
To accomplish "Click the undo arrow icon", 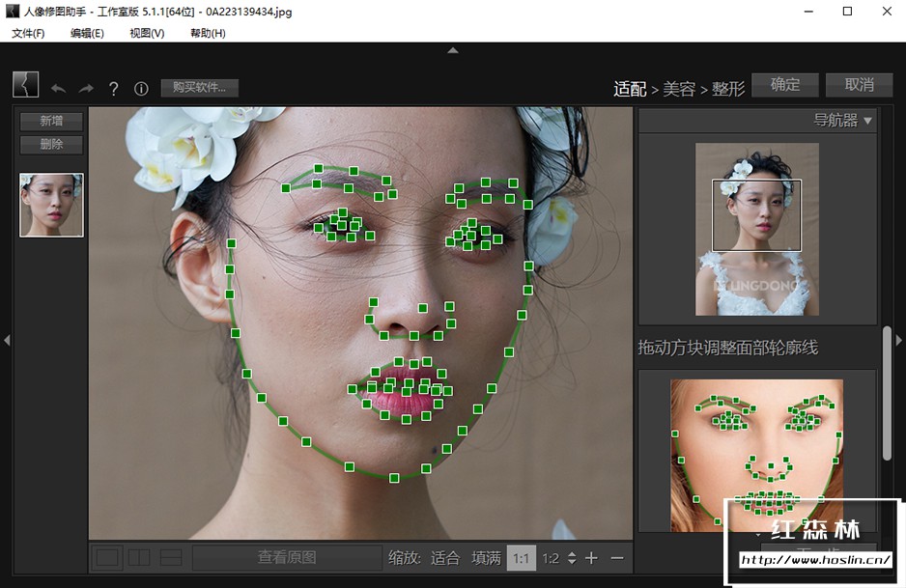I will tap(59, 89).
